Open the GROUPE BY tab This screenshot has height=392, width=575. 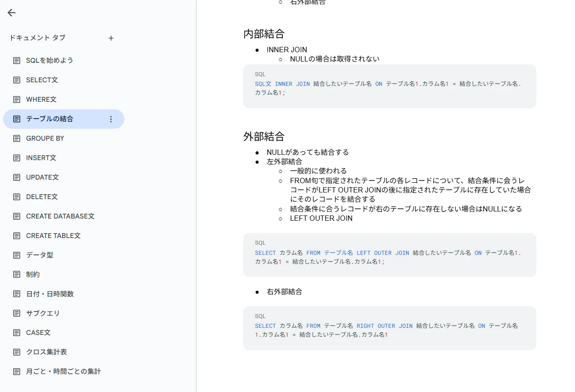pyautogui.click(x=64, y=138)
